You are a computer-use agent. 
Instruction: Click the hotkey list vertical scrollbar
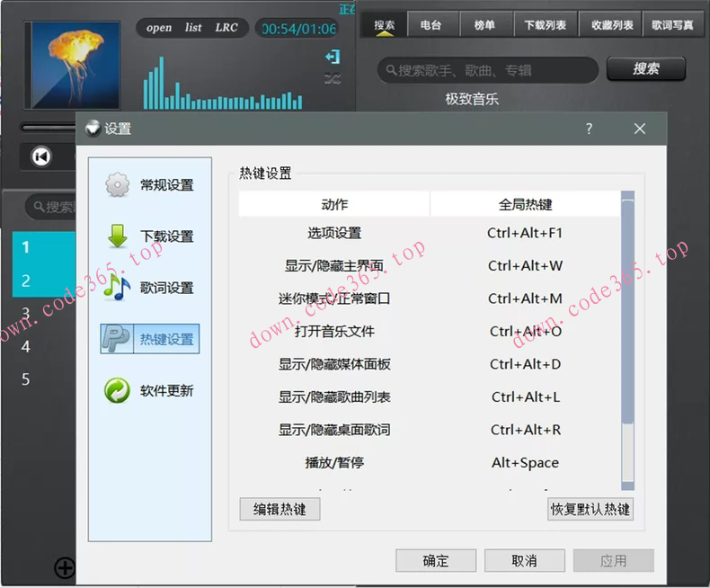click(627, 341)
